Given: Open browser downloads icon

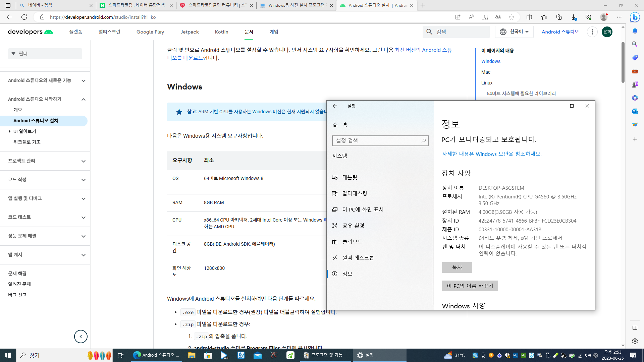Looking at the screenshot, I should click(574, 17).
